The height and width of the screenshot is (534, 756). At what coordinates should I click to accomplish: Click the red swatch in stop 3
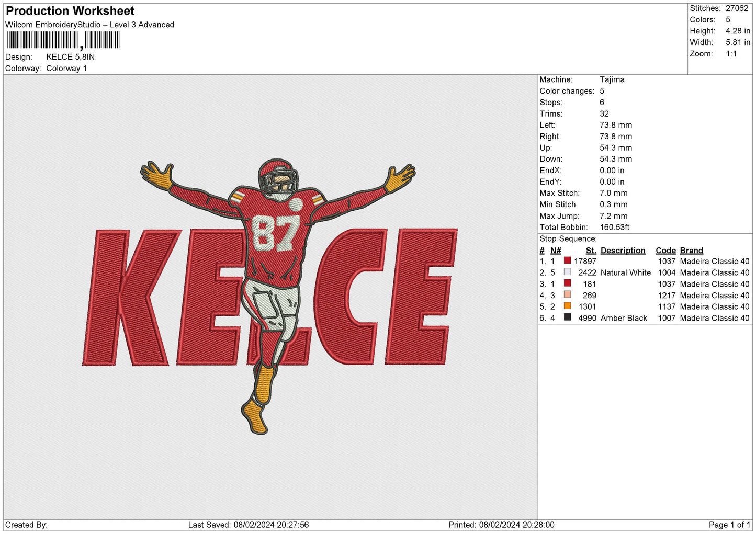tap(567, 283)
